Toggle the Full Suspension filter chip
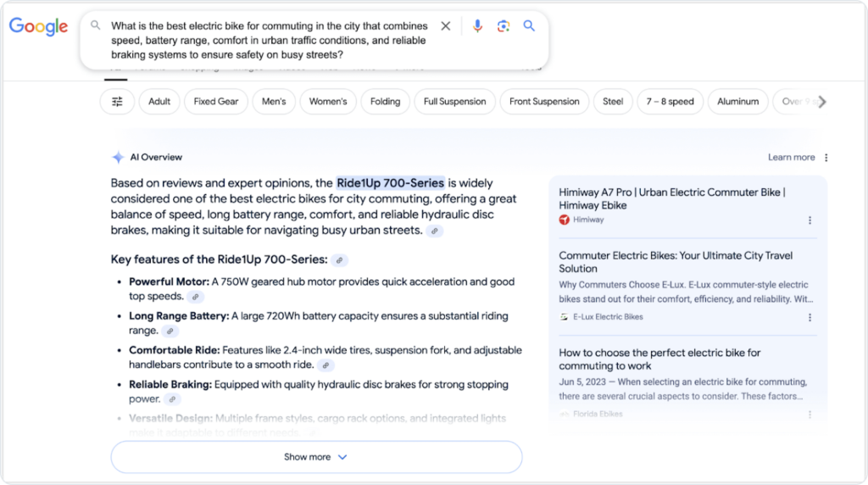Viewport: 868px width, 485px height. point(454,102)
